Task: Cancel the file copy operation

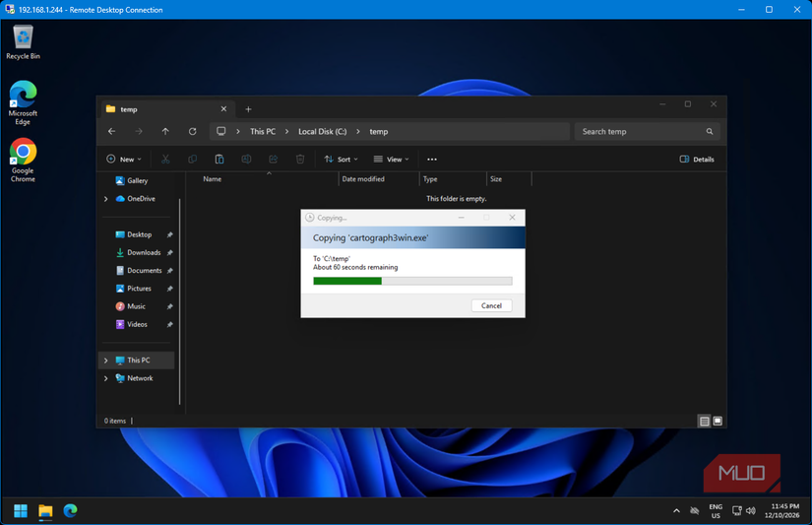Action: [491, 305]
